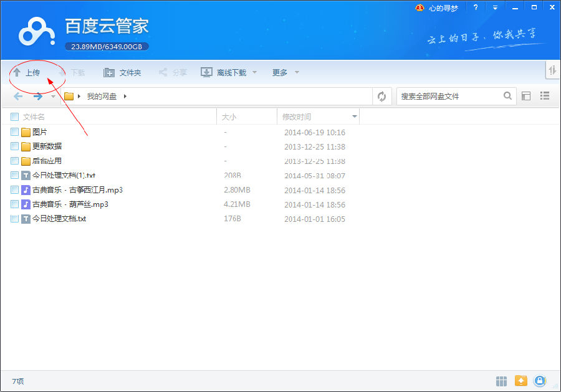Screen dimensions: 561x392
Task: Select the 更新数据 folder name
Action: click(47, 146)
